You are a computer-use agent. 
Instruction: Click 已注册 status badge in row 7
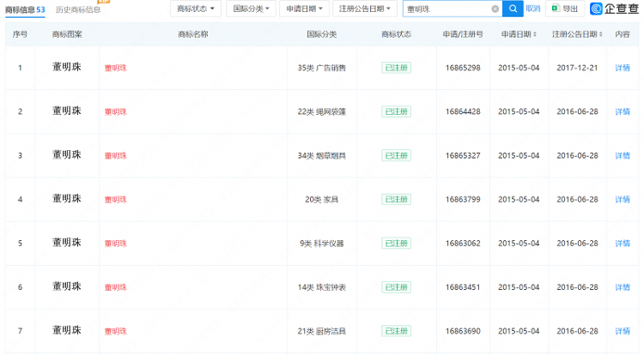pos(396,330)
